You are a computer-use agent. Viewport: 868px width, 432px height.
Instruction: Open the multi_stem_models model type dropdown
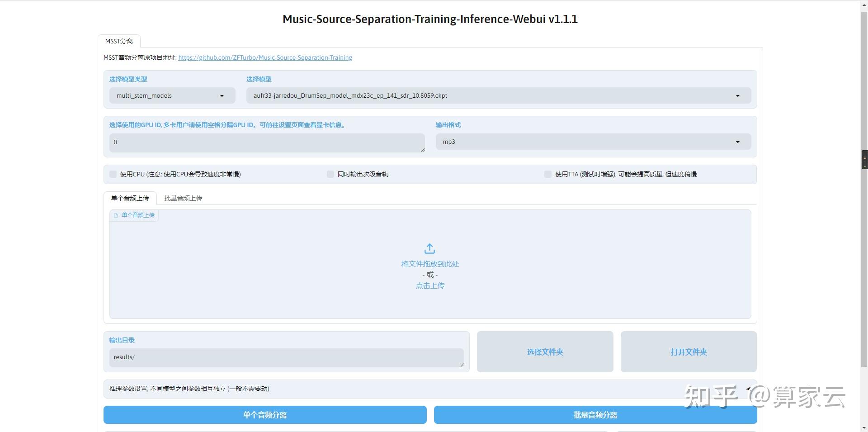pos(172,95)
